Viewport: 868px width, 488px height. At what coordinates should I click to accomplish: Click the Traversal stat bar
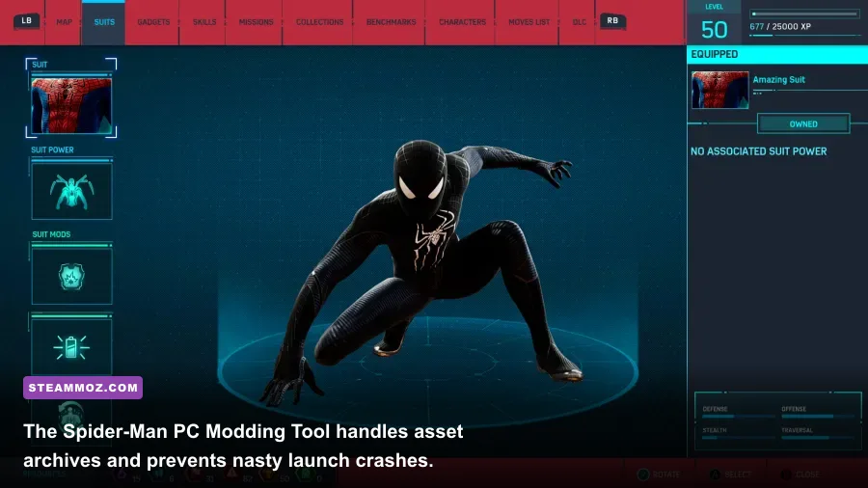[x=816, y=438]
